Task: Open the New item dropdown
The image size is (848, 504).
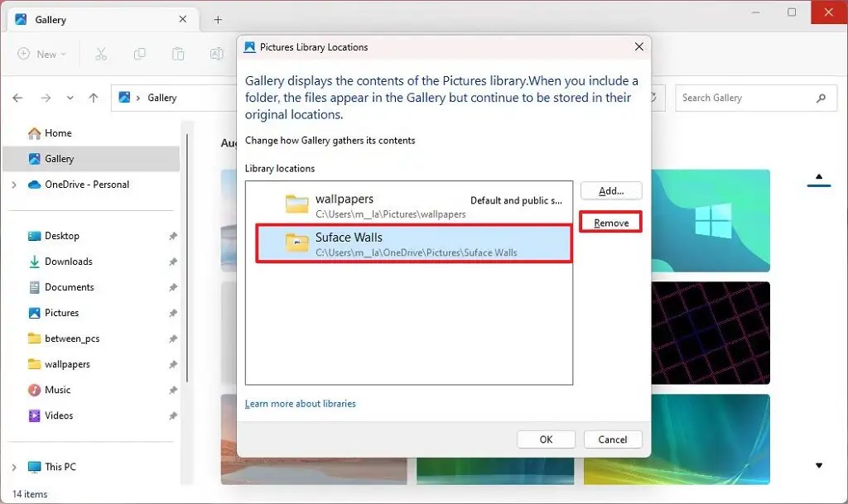Action: coord(41,54)
